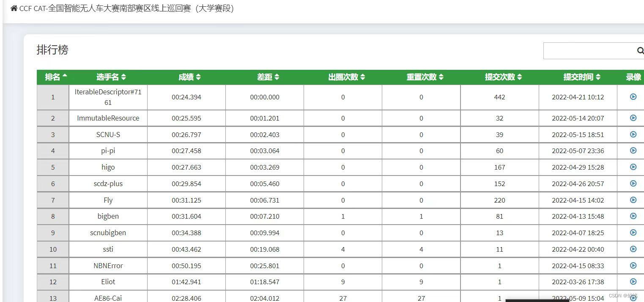Sort by 选手名 column
Image resolution: width=644 pixels, height=302 pixels.
pyautogui.click(x=111, y=77)
